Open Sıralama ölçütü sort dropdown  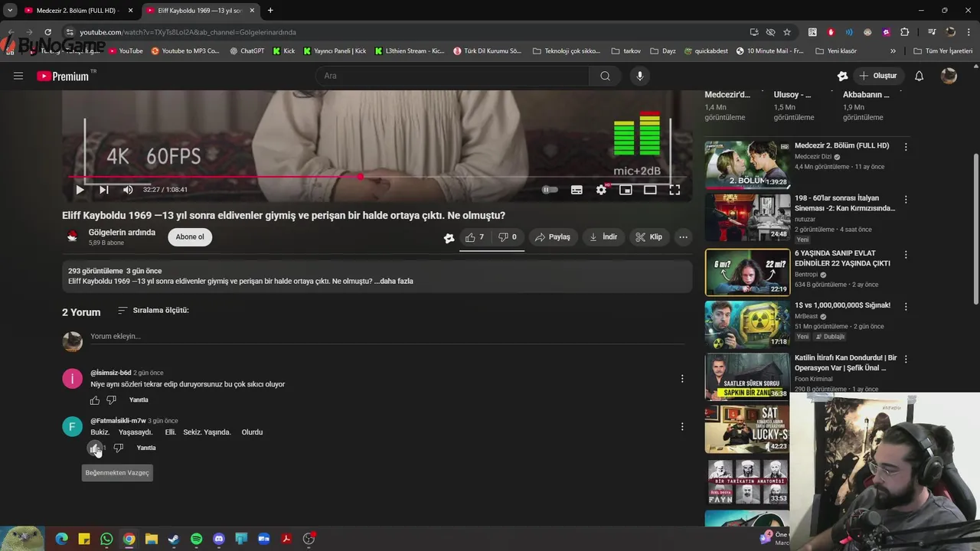click(153, 311)
